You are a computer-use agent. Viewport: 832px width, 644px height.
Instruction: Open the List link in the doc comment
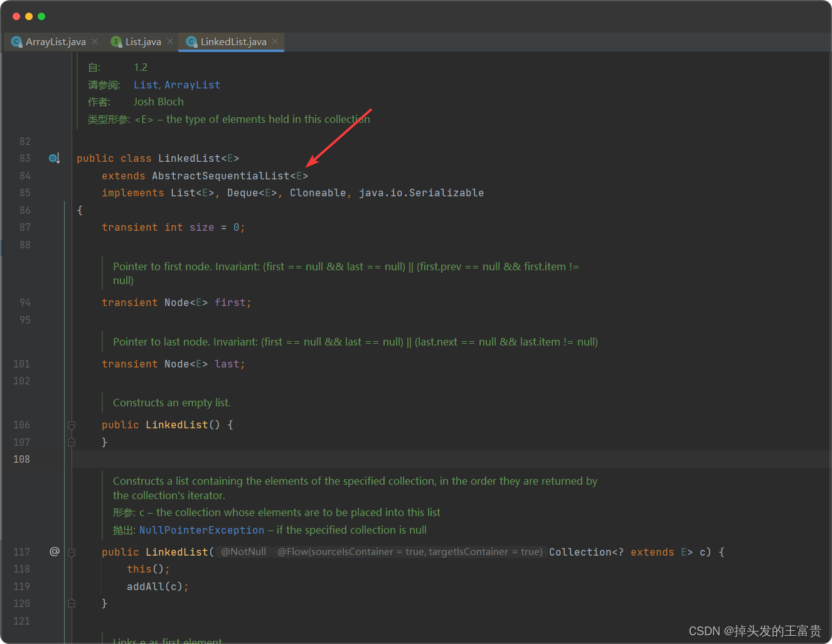[x=146, y=85]
